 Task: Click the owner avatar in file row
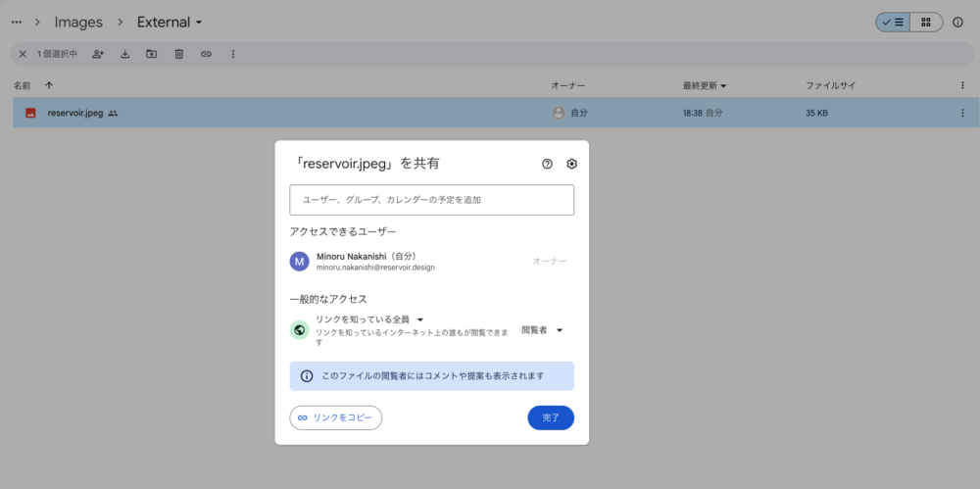[x=559, y=113]
